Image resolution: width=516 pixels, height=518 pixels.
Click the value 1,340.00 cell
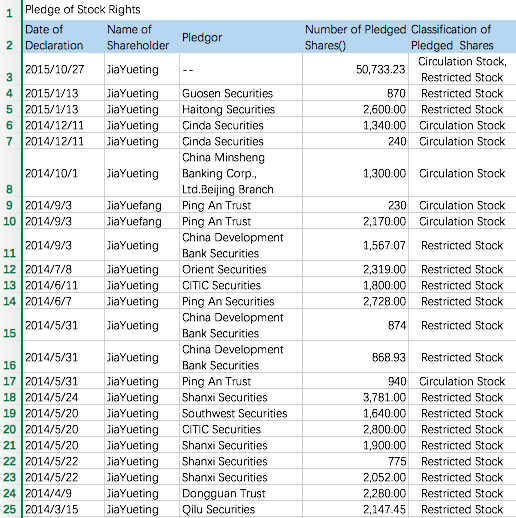click(384, 125)
